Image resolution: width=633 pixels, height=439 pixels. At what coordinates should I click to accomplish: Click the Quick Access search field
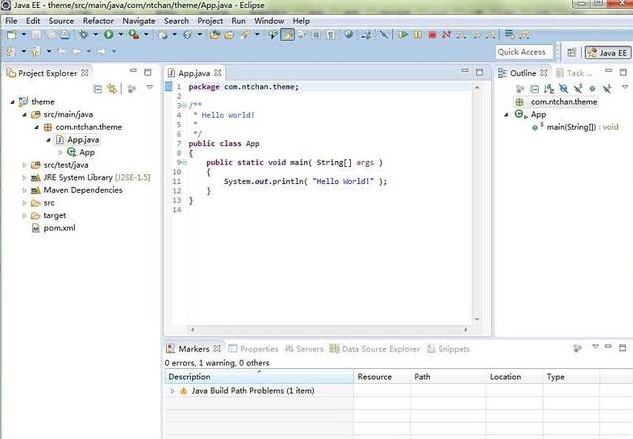522,52
